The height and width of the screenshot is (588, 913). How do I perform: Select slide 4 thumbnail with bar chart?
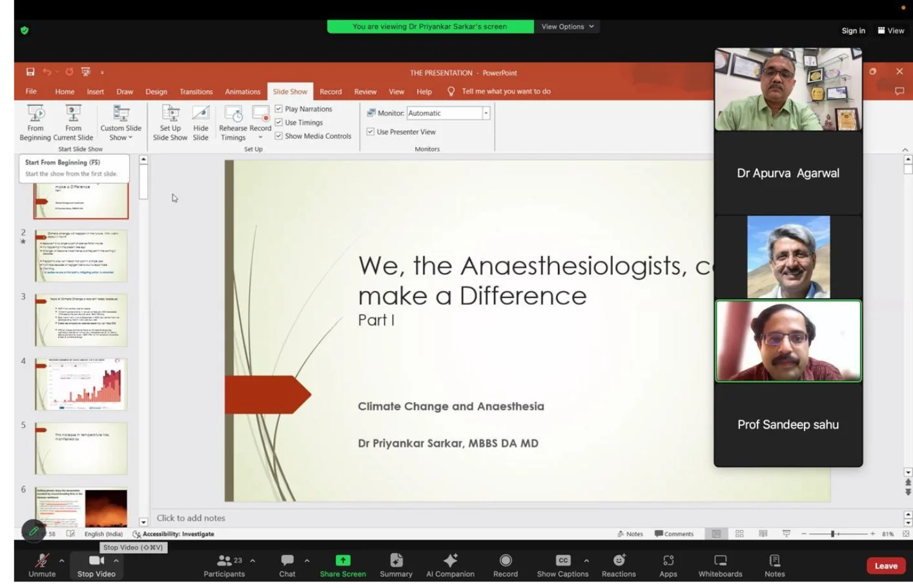(81, 384)
